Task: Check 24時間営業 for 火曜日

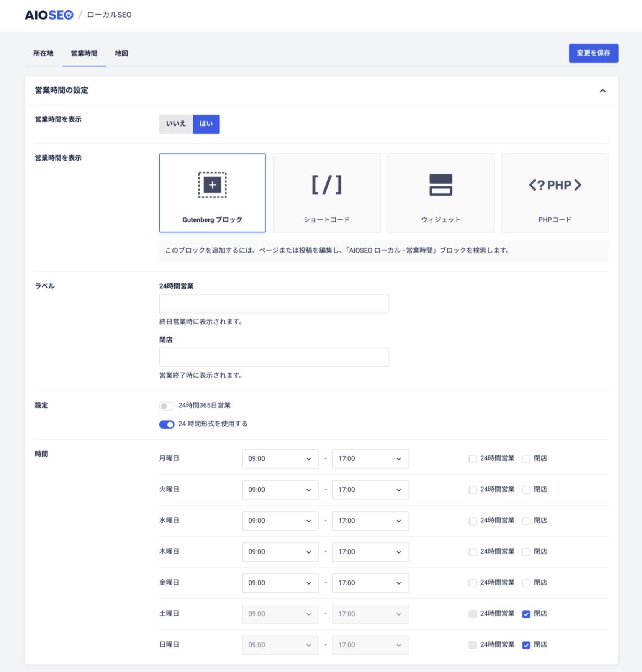Action: pyautogui.click(x=473, y=490)
